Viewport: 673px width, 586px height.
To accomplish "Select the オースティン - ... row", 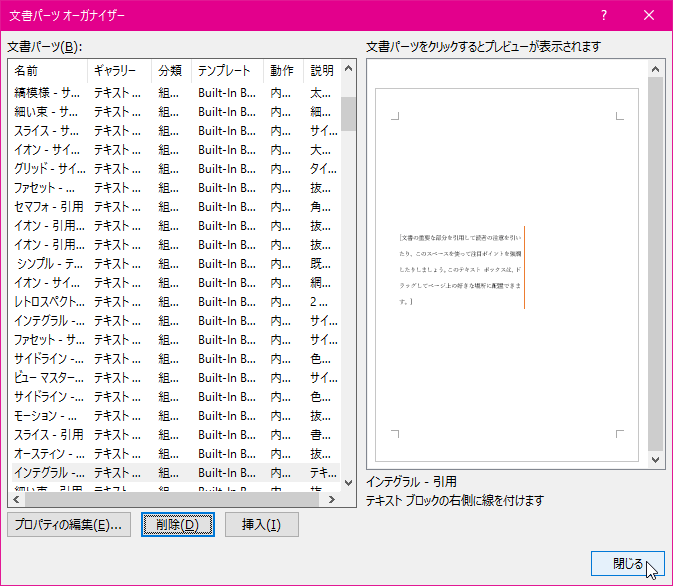I will click(x=176, y=454).
